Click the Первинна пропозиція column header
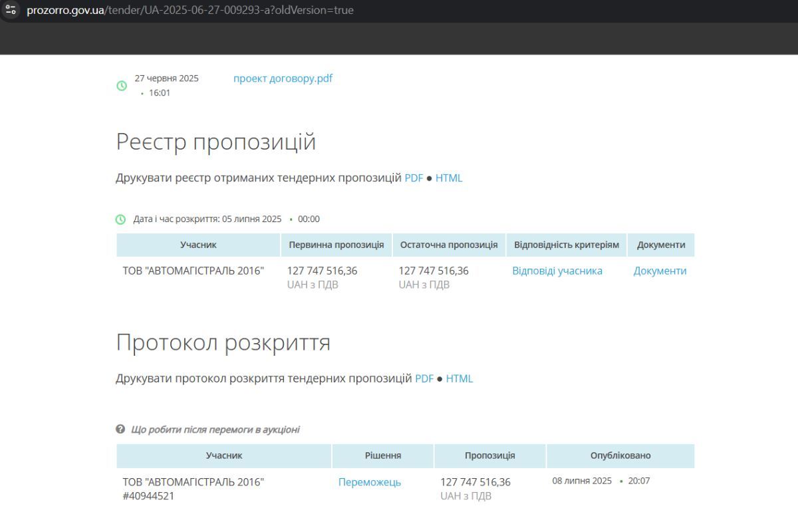 coord(336,245)
